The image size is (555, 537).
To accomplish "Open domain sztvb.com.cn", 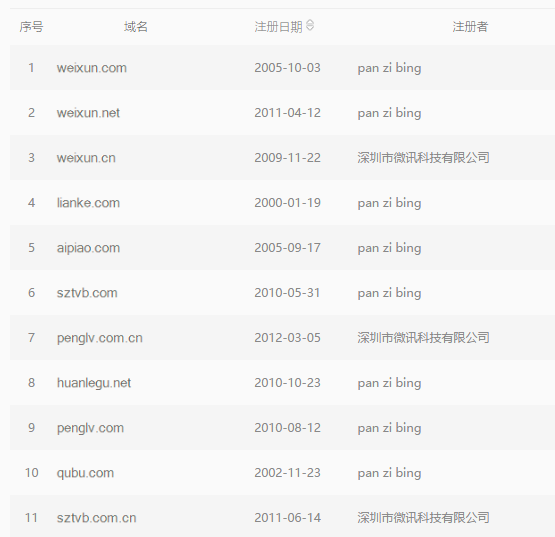I will (x=96, y=518).
